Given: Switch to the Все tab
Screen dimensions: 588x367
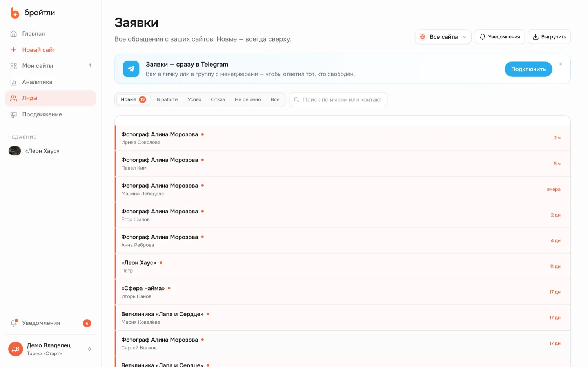Looking at the screenshot, I should point(275,99).
